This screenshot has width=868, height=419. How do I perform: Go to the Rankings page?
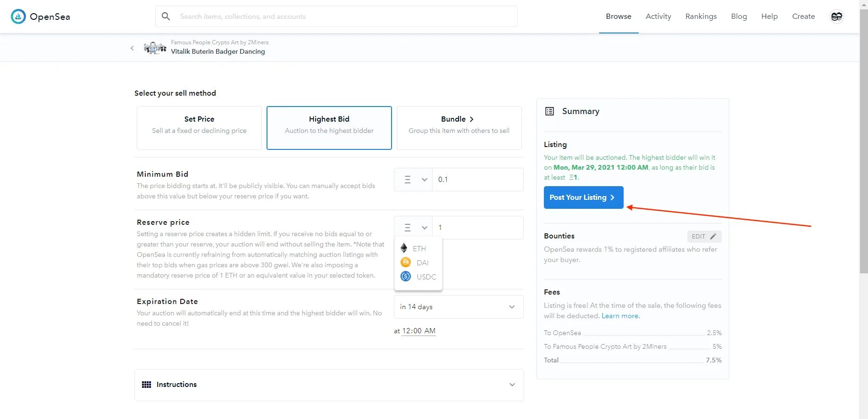click(x=701, y=16)
